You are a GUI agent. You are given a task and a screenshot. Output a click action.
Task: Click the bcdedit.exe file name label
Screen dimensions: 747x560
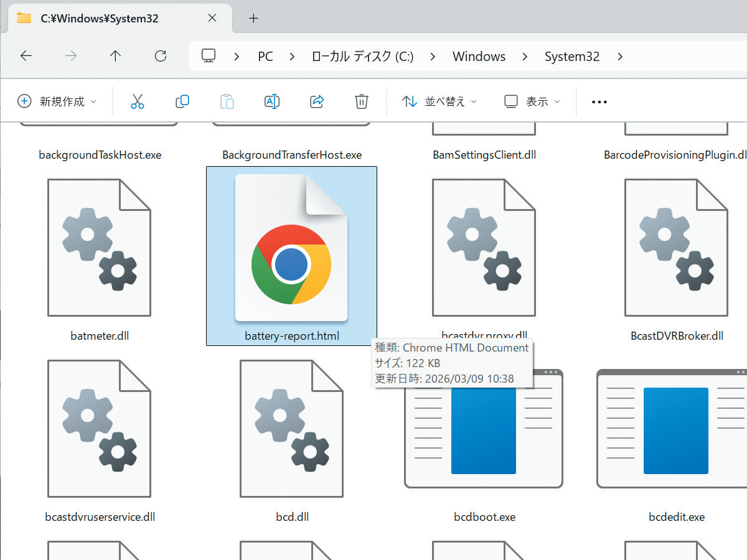click(x=677, y=517)
